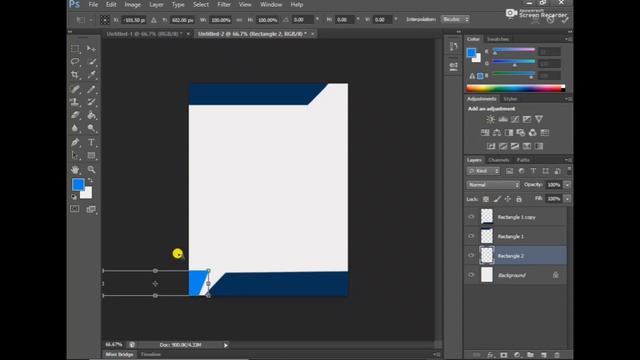Open the Fill slider dropdown arrow
This screenshot has width=640, height=360.
[x=567, y=199]
